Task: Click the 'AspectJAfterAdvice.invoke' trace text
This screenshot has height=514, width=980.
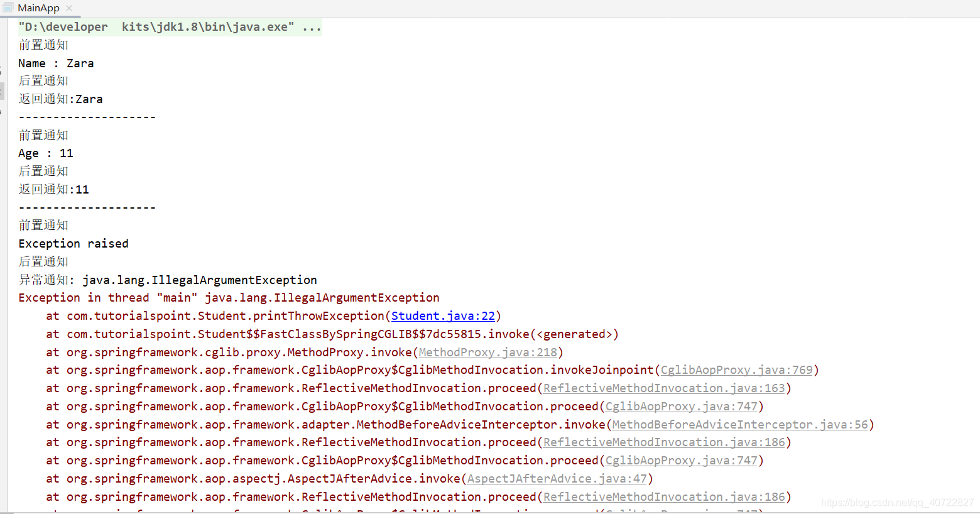Action: 374,479
